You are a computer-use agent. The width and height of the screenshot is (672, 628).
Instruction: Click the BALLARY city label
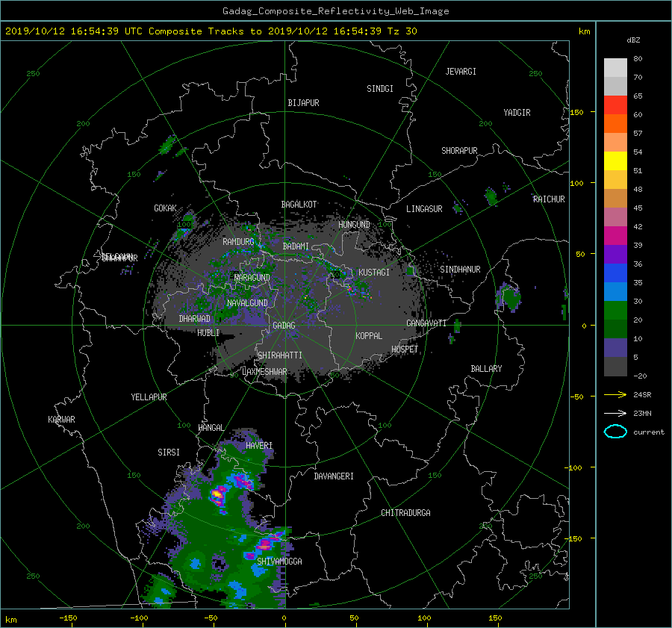[486, 369]
